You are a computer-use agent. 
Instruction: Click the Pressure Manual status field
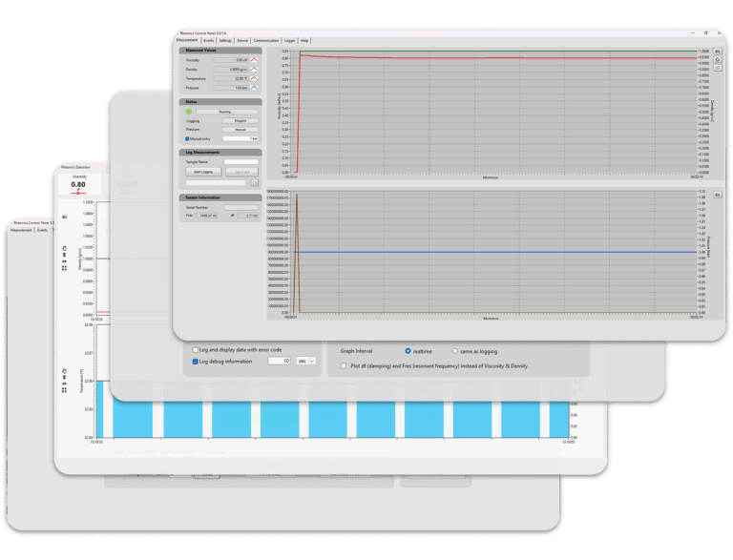(x=241, y=130)
